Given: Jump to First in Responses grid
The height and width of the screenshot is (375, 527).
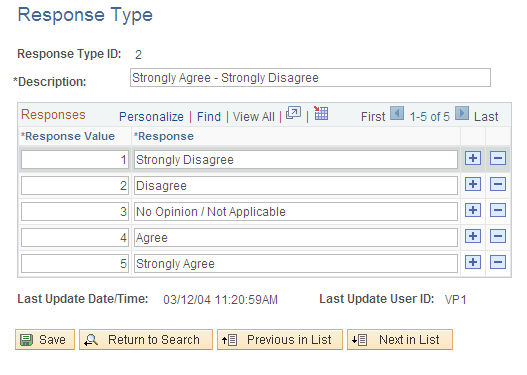Looking at the screenshot, I should [373, 117].
